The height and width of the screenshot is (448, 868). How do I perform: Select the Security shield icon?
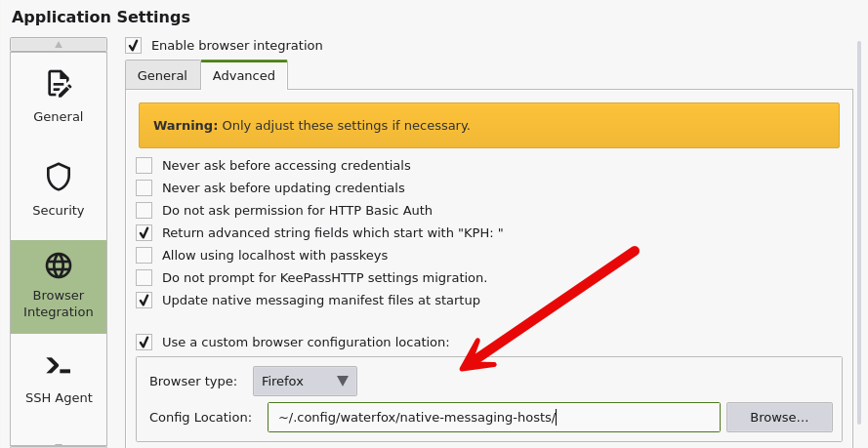tap(59, 178)
